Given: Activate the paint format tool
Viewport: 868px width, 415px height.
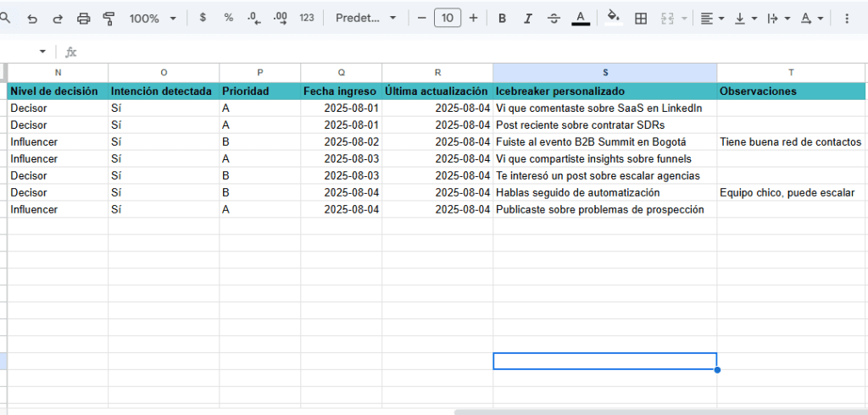Looking at the screenshot, I should [x=108, y=19].
